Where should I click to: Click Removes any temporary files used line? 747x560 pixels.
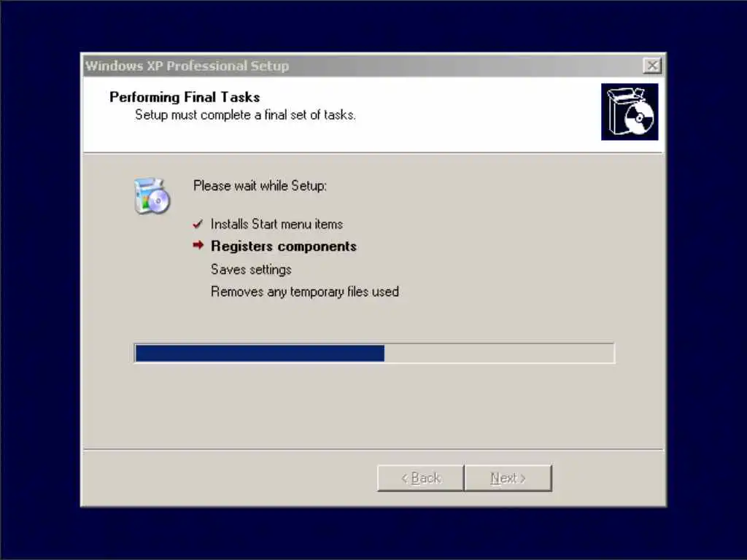pos(305,292)
